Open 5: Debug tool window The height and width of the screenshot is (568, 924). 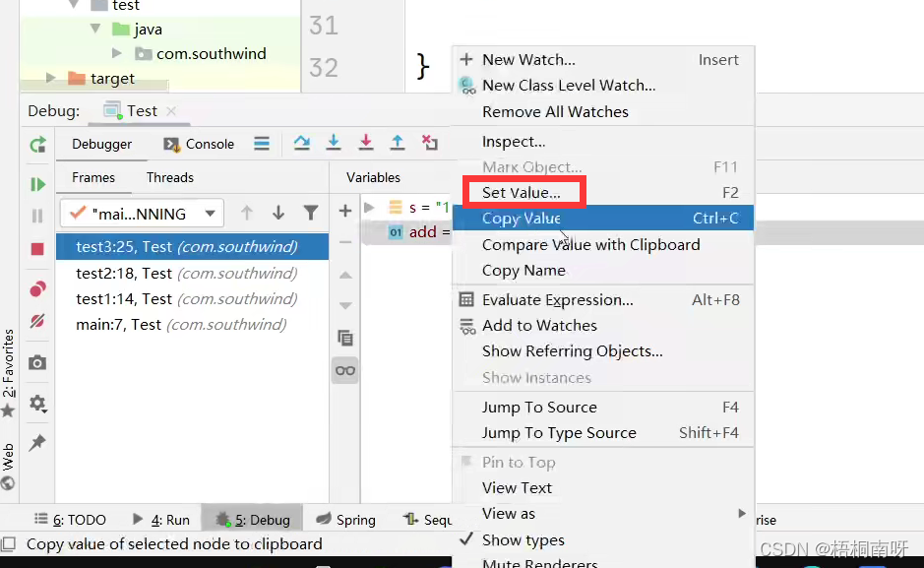(x=253, y=519)
